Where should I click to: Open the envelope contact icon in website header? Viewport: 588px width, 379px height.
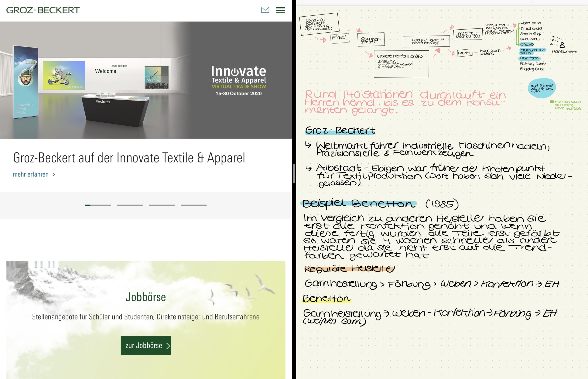[265, 10]
